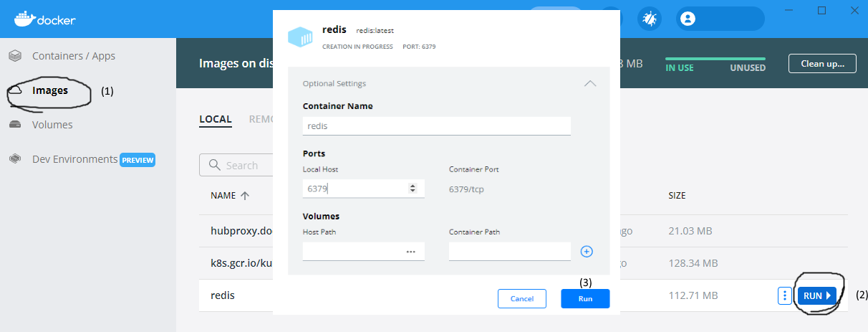Click the 6379/tcp container port text
The height and width of the screenshot is (332, 868).
(467, 189)
